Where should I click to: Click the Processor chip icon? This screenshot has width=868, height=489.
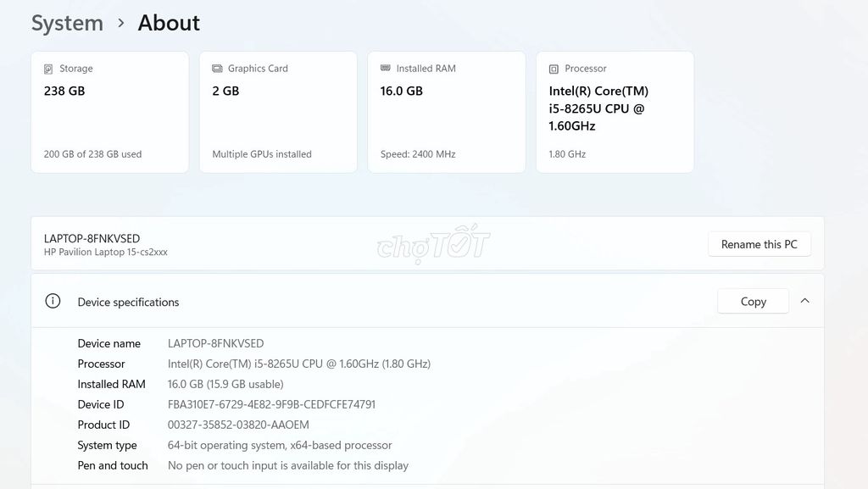[x=554, y=69]
